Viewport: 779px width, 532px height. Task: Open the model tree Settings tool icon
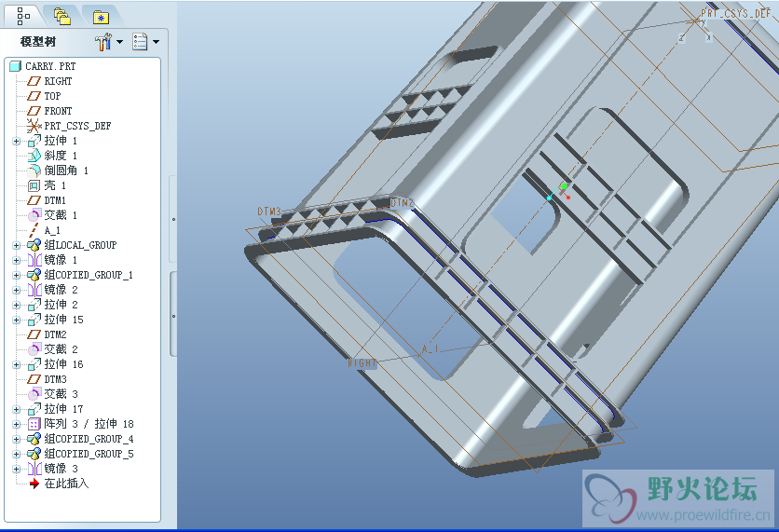coord(103,42)
